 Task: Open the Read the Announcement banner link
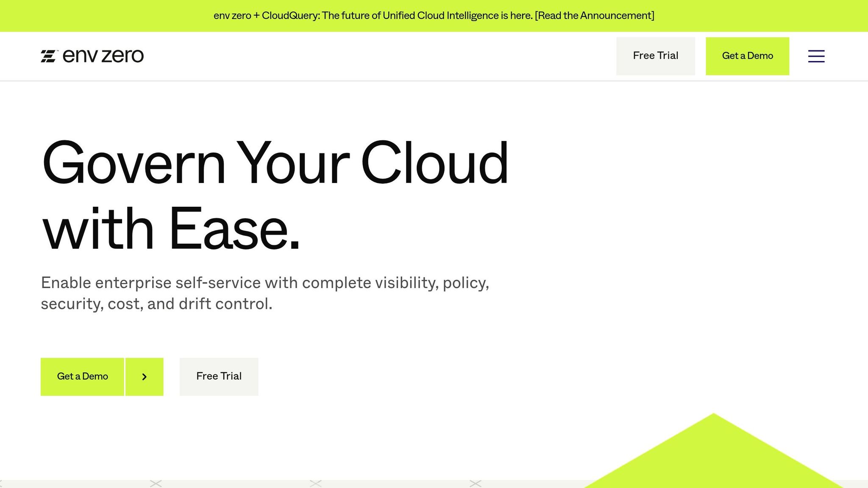(595, 16)
